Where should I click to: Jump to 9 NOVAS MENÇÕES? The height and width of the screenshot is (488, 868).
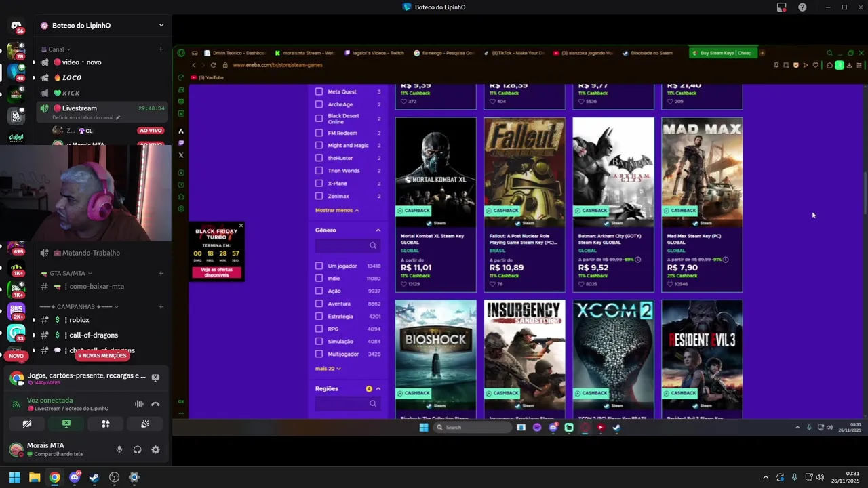click(102, 355)
